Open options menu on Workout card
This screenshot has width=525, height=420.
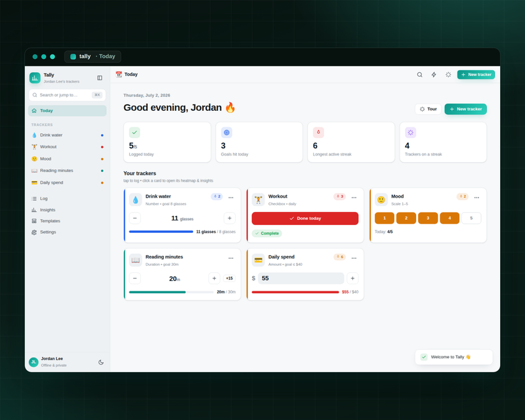tap(354, 198)
